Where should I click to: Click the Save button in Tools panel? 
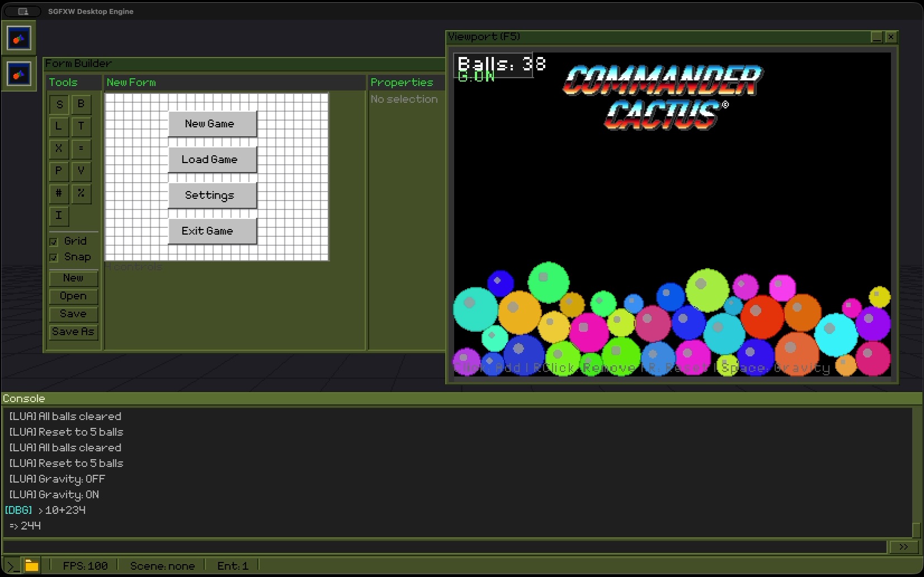click(x=73, y=314)
